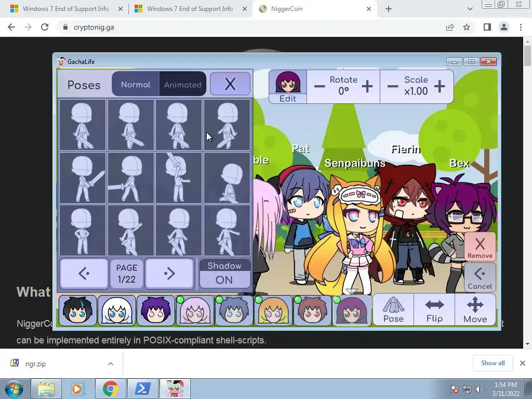
Task: Toggle the browser side panel
Action: point(487,27)
